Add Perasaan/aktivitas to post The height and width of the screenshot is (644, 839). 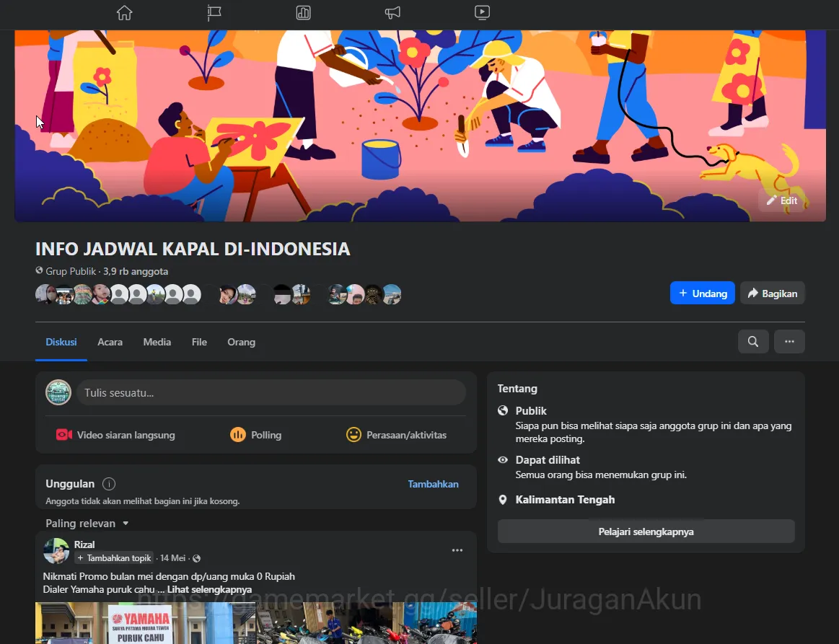[x=396, y=435]
